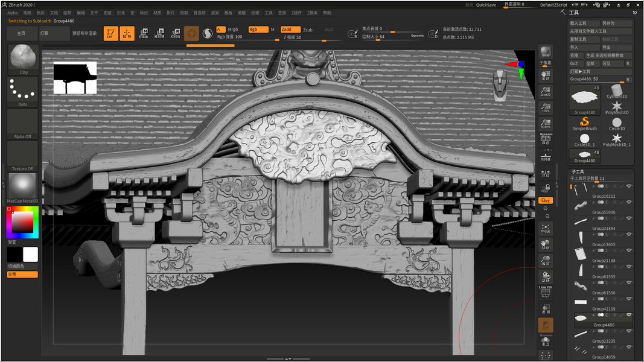The height and width of the screenshot is (362, 644).
Task: Toggle the Gizmo 3D round icon
Action: coord(191,33)
